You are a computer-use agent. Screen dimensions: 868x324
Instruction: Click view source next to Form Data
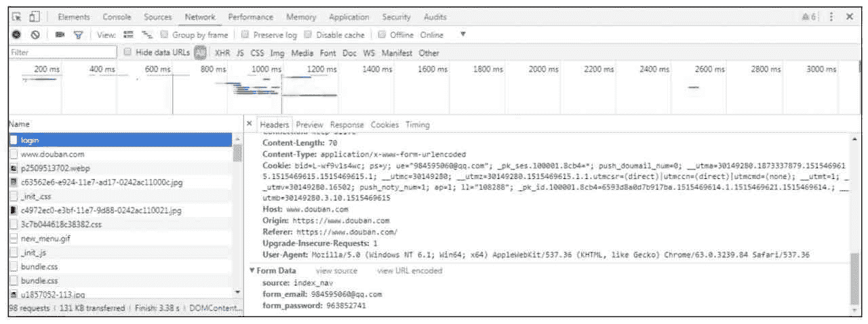click(336, 270)
